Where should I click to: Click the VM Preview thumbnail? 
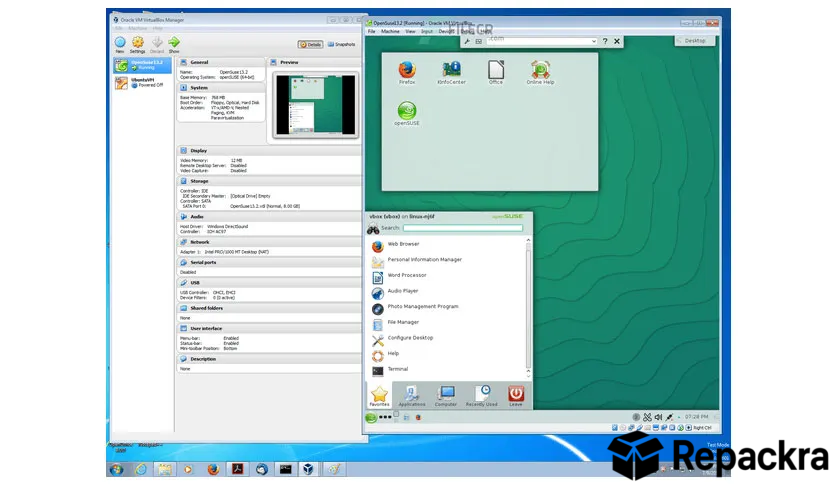point(316,104)
